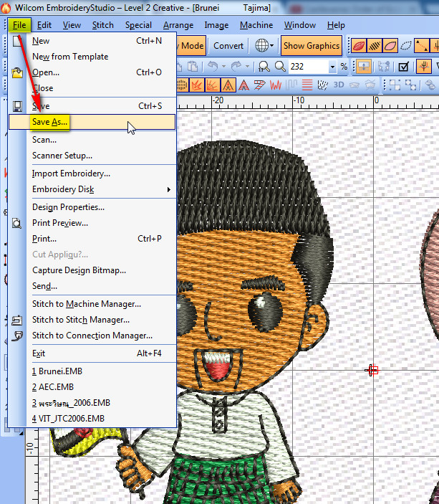Click the Open folder icon beside Open...
439x504 pixels.
tap(17, 72)
